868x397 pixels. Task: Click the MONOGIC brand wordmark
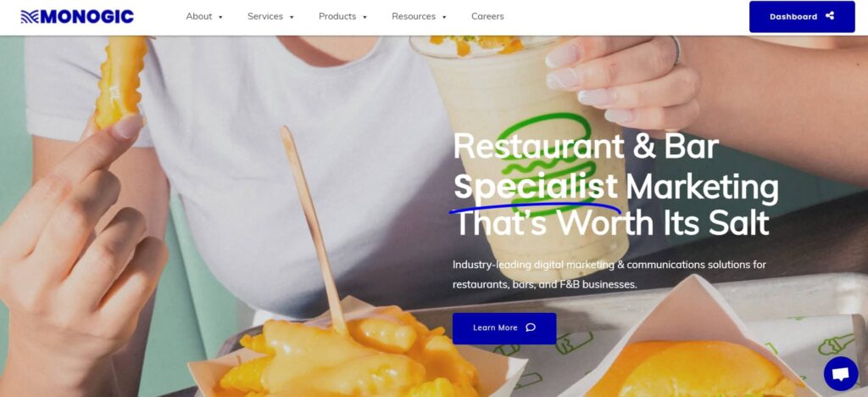point(87,17)
